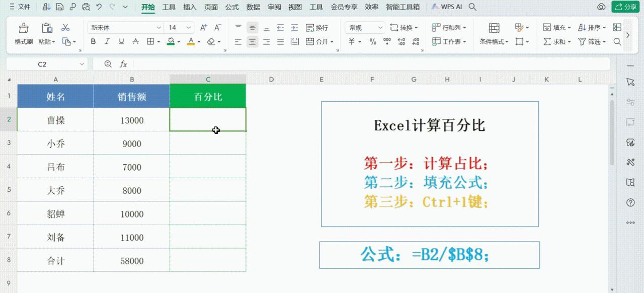Screen dimensions: 644x293
Task: Click the formula bar input field
Action: coord(371,64)
